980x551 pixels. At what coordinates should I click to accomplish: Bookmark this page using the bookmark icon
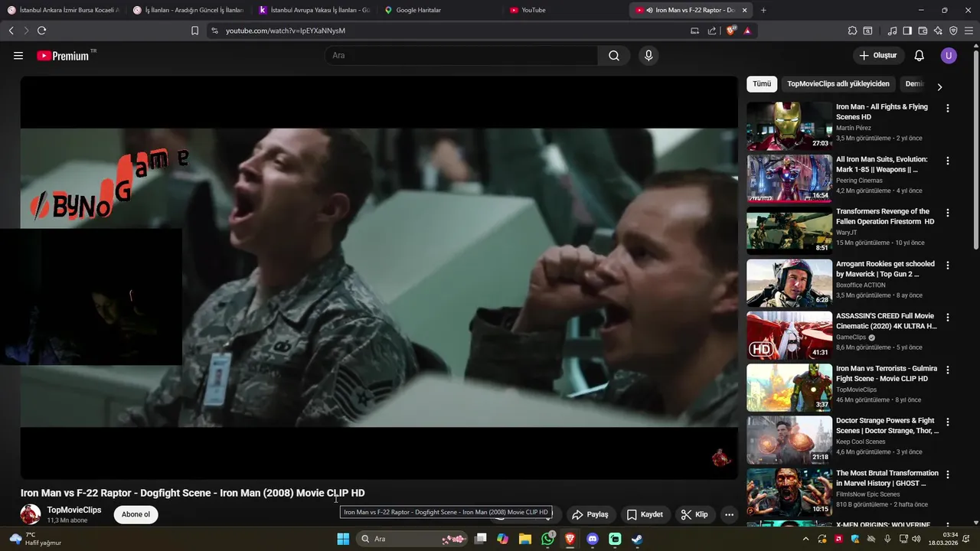tap(194, 31)
